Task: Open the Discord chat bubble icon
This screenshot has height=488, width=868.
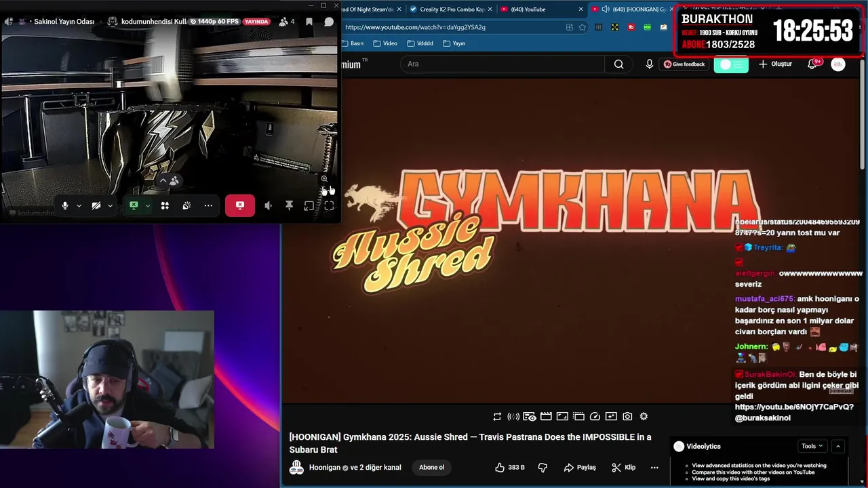Action: point(329,22)
